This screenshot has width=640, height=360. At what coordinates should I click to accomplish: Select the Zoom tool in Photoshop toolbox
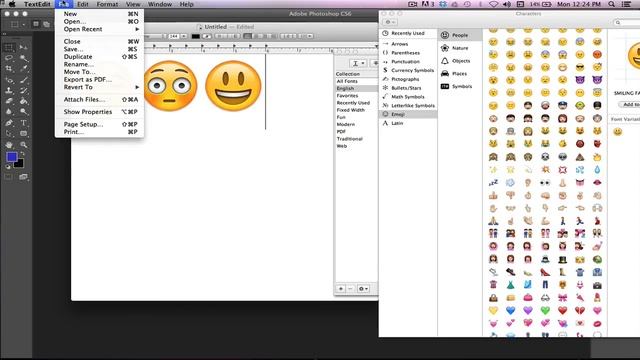click(24, 144)
